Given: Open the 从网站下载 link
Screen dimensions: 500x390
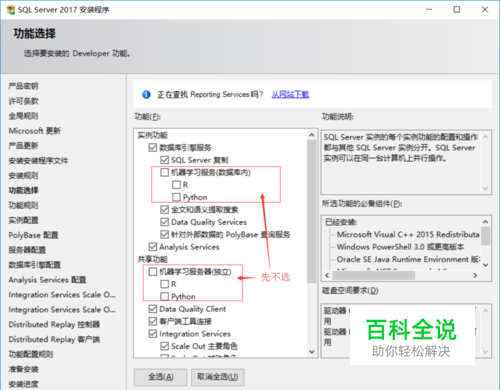Looking at the screenshot, I should tap(290, 95).
